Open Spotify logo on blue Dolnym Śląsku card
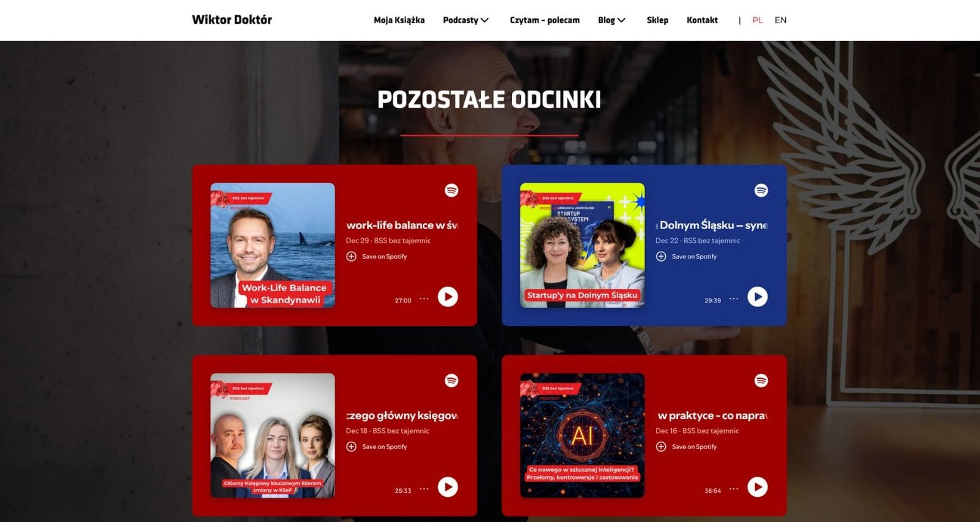Image resolution: width=980 pixels, height=522 pixels. [761, 191]
